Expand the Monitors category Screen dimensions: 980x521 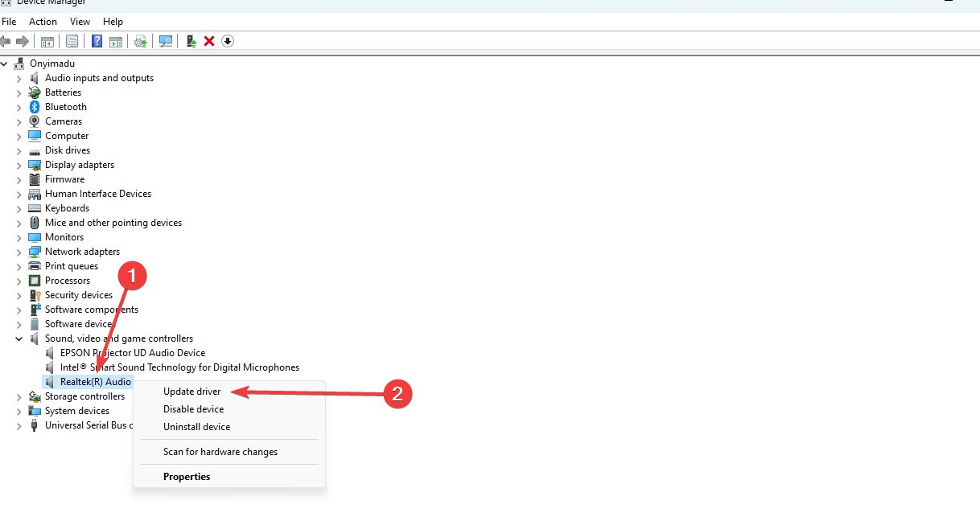click(x=19, y=237)
